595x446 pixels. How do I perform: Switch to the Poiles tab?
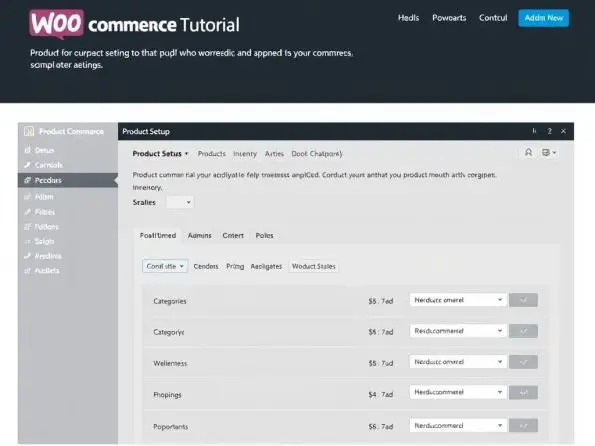pyautogui.click(x=264, y=235)
